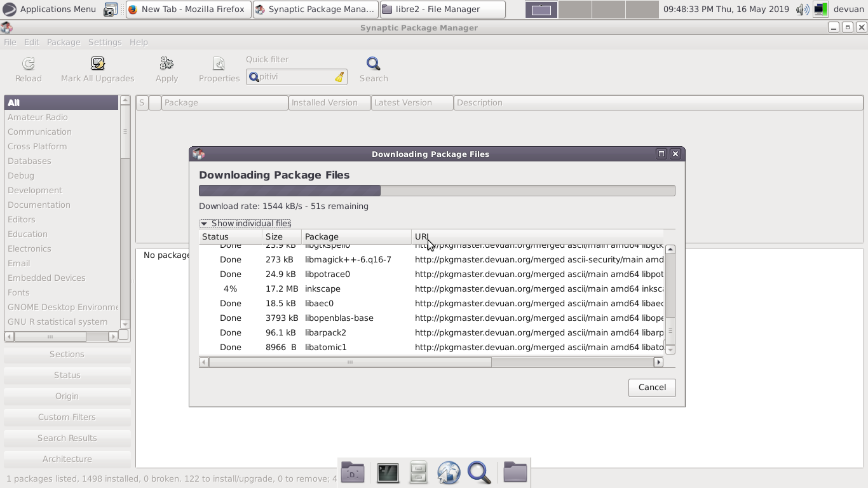Open the Package menu
Screen dimensions: 868x488
tap(63, 42)
